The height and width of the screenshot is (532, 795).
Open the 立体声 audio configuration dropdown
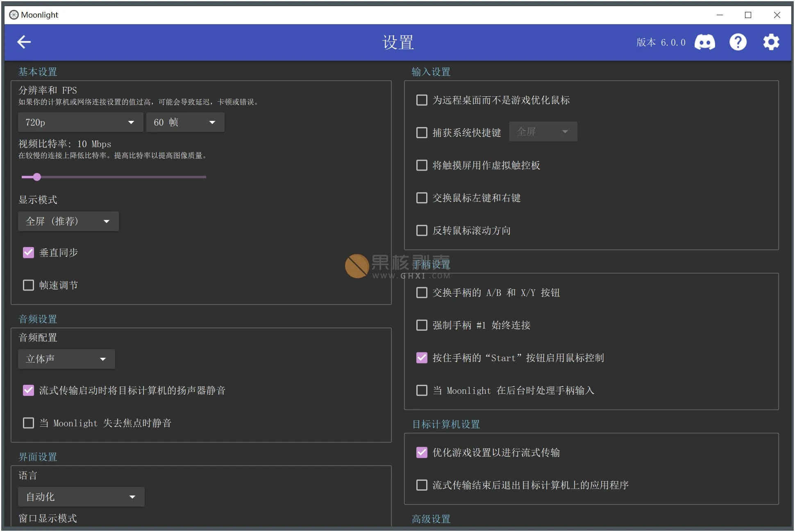point(66,359)
